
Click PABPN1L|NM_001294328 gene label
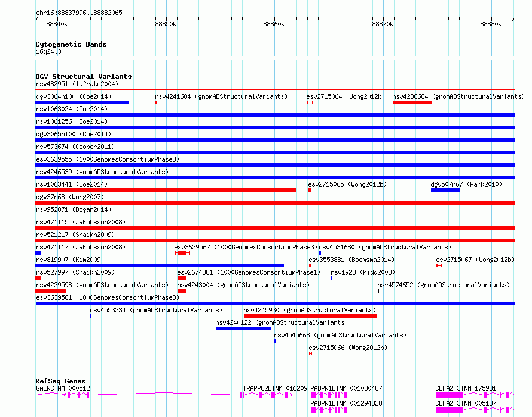pyautogui.click(x=346, y=403)
